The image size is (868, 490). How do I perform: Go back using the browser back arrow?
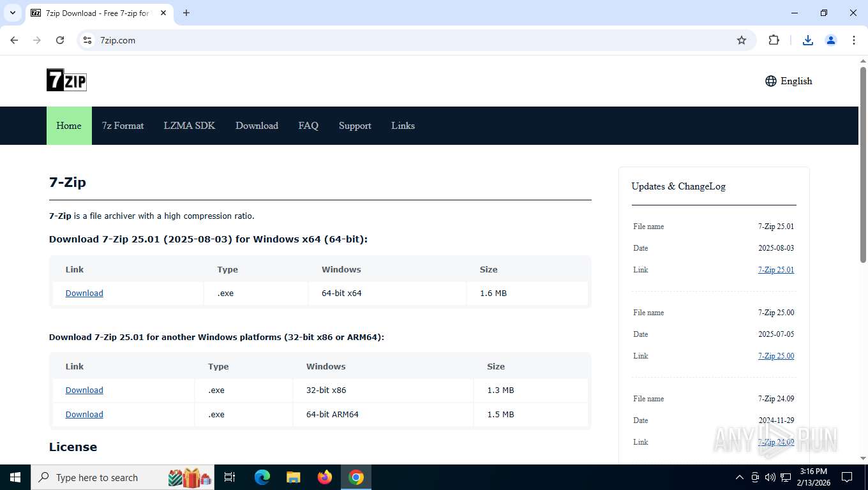tap(14, 40)
